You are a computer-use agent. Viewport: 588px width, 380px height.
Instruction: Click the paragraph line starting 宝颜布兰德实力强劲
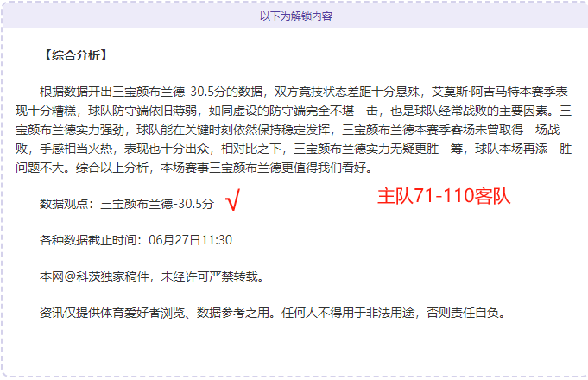tap(288, 130)
